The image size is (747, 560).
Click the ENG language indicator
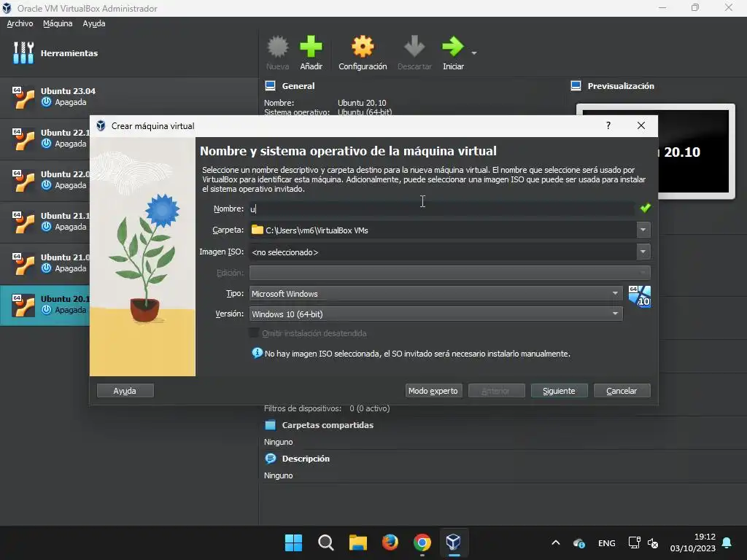606,543
